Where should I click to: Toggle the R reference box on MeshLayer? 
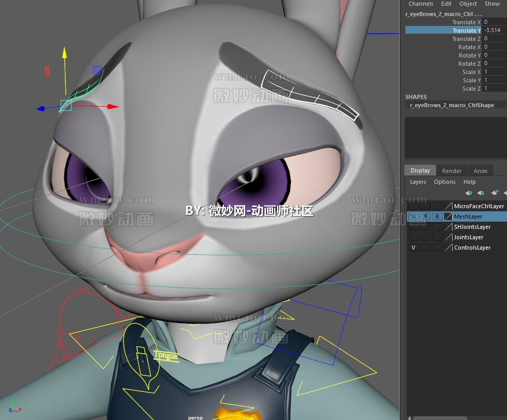[x=437, y=216]
